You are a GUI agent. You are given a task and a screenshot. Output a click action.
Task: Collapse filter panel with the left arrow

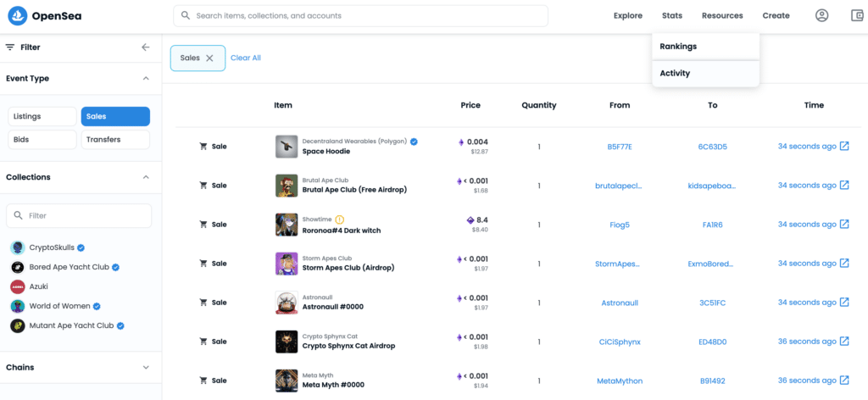pyautogui.click(x=146, y=47)
